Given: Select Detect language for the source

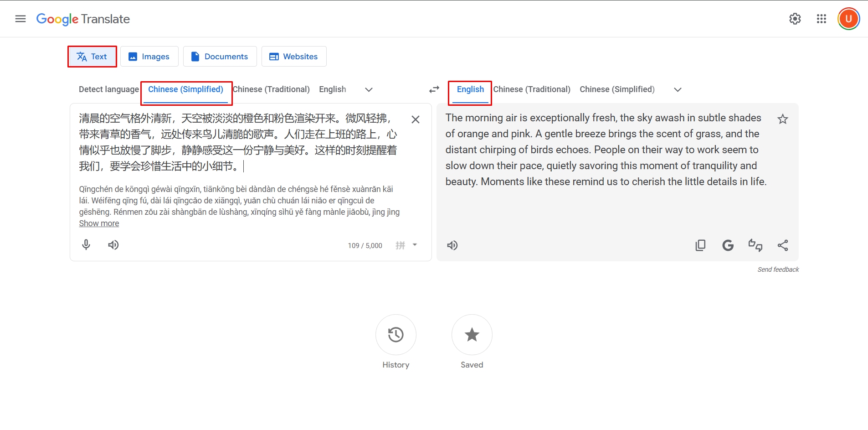Looking at the screenshot, I should [x=108, y=89].
